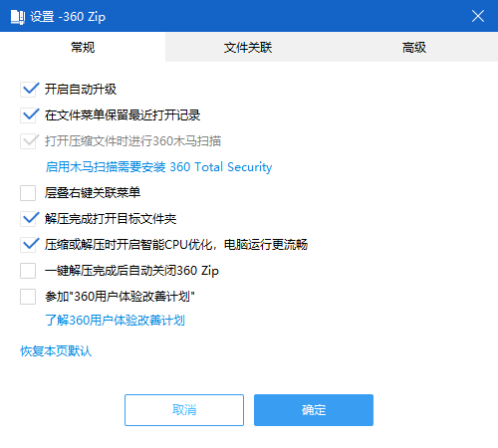Toggle the 智能CPU优化 checkbox
The height and width of the screenshot is (448, 498).
click(x=28, y=245)
